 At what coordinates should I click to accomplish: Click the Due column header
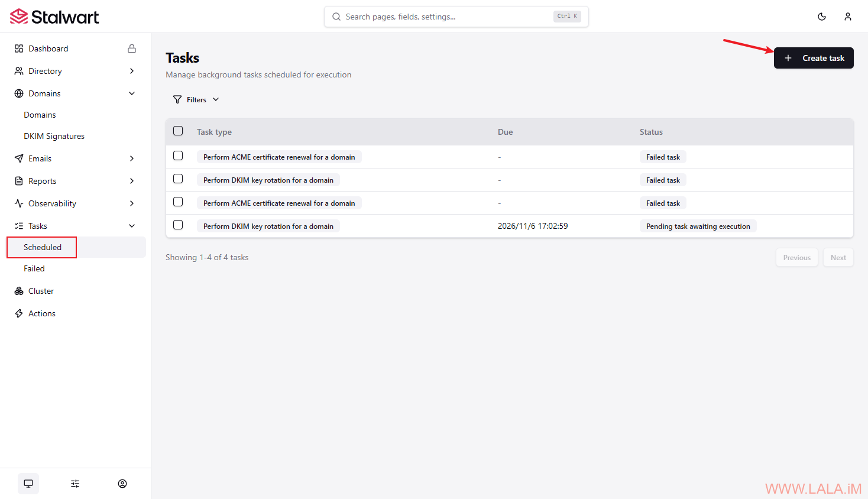click(x=505, y=132)
